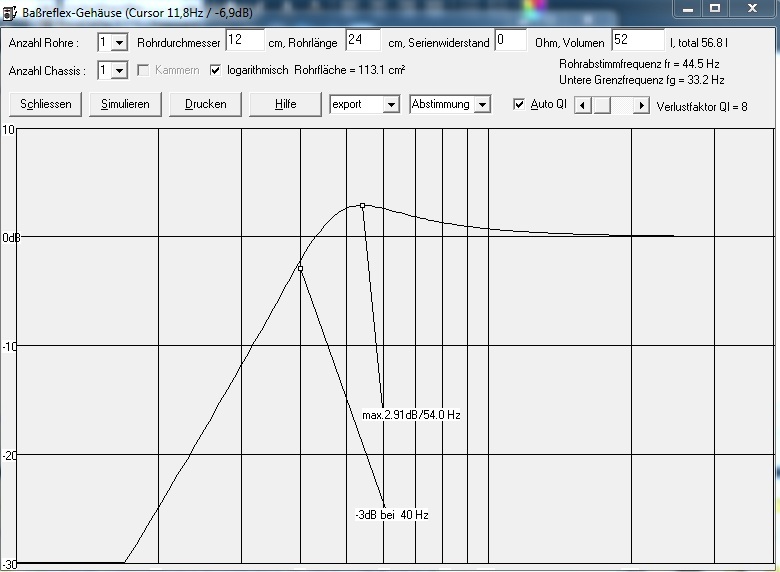
Task: Click the 'total 56.8 l' text
Action: tap(702, 43)
